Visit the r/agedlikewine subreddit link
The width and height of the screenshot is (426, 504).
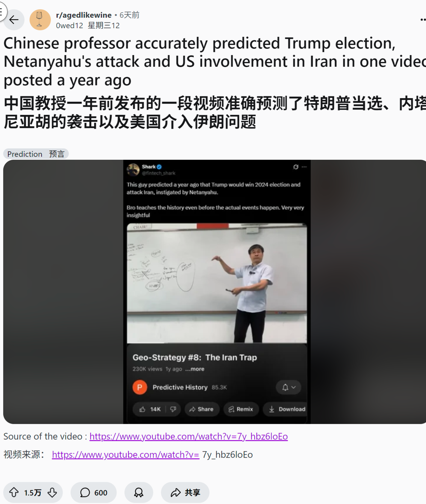coord(84,15)
